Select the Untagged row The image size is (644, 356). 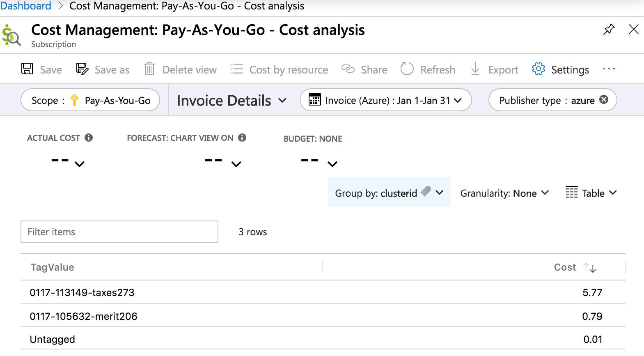point(323,339)
